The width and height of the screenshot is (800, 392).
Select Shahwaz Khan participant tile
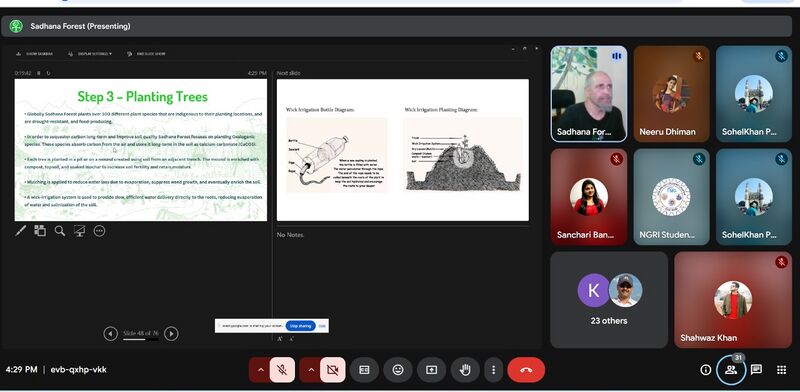point(733,300)
